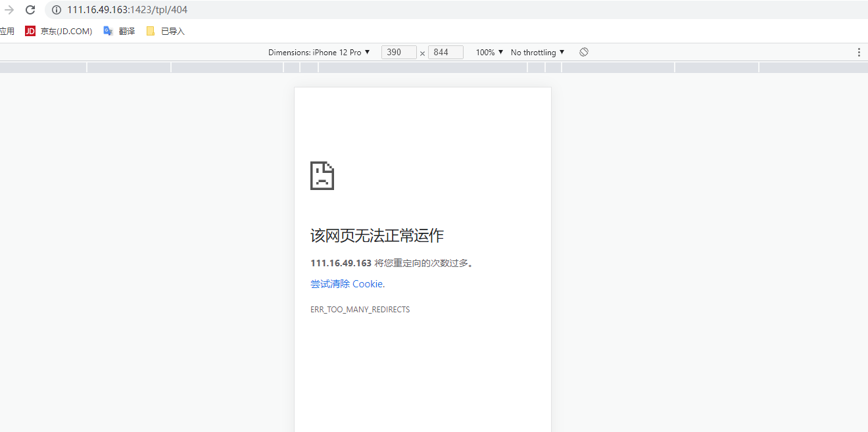
Task: Open the 已导入 bookmarks folder
Action: (166, 31)
